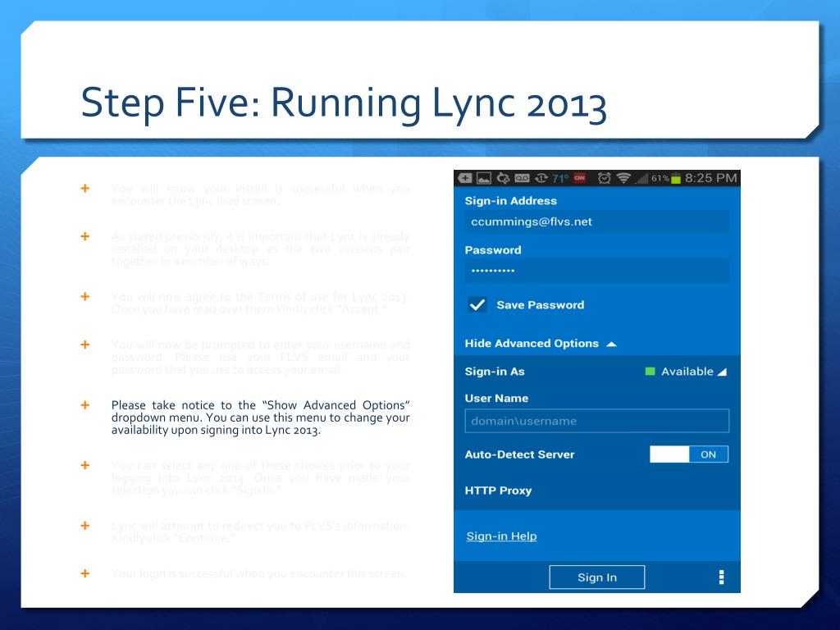Tap the picture notification icon in status bar

tap(484, 178)
